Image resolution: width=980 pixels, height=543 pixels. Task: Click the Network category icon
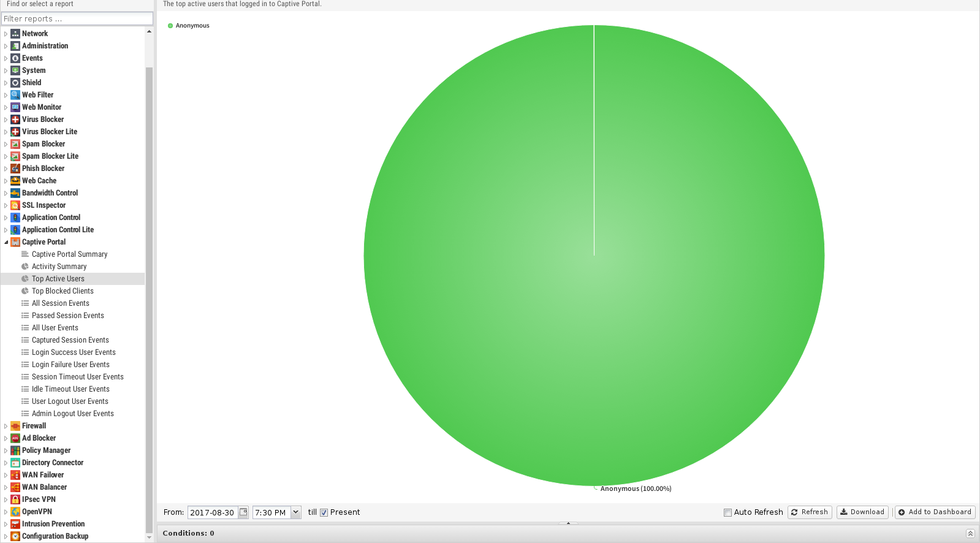[15, 34]
